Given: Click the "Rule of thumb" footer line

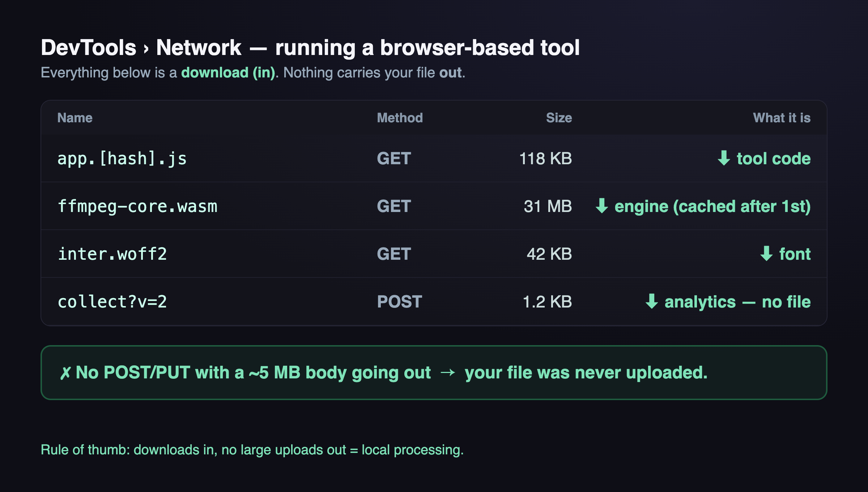Looking at the screenshot, I should pyautogui.click(x=252, y=450).
